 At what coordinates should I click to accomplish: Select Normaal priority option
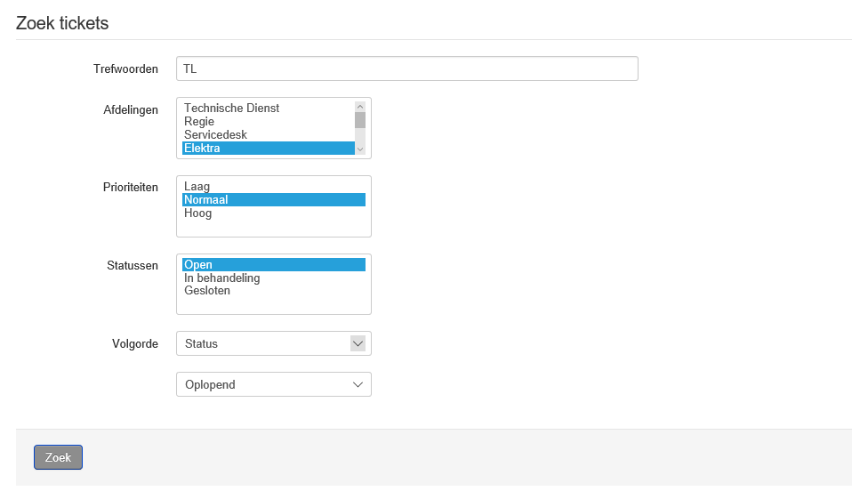point(274,200)
